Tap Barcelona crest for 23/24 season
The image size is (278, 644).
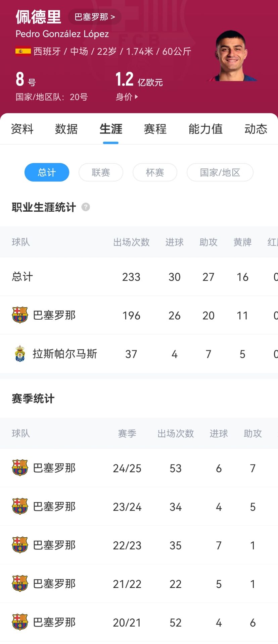coord(20,506)
